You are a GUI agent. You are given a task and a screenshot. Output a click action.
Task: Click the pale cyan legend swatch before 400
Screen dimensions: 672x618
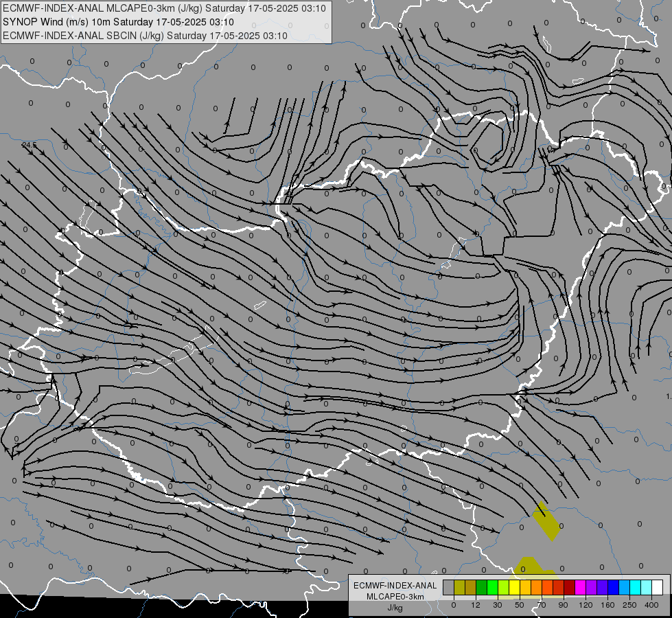click(x=647, y=588)
